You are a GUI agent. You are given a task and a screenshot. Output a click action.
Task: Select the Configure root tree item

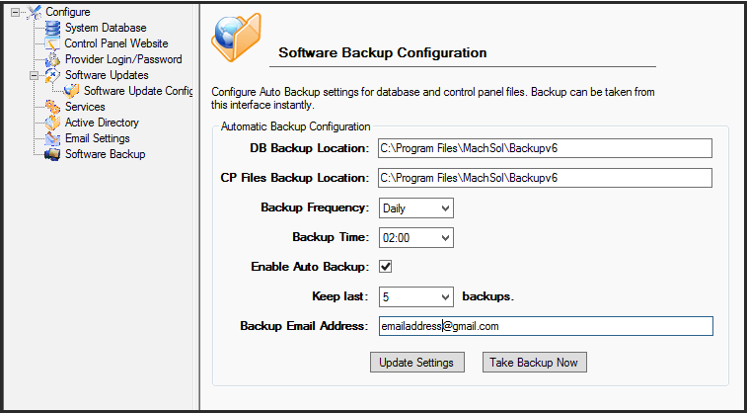point(68,12)
